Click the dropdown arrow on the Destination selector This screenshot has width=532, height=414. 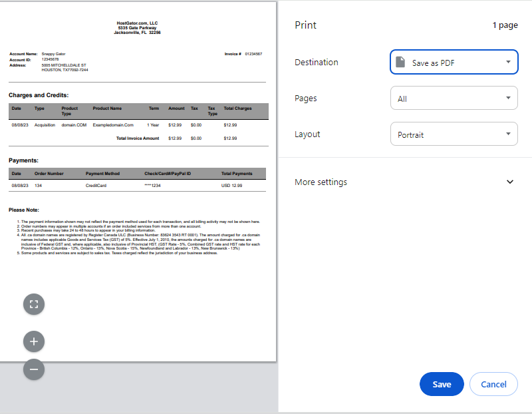510,61
